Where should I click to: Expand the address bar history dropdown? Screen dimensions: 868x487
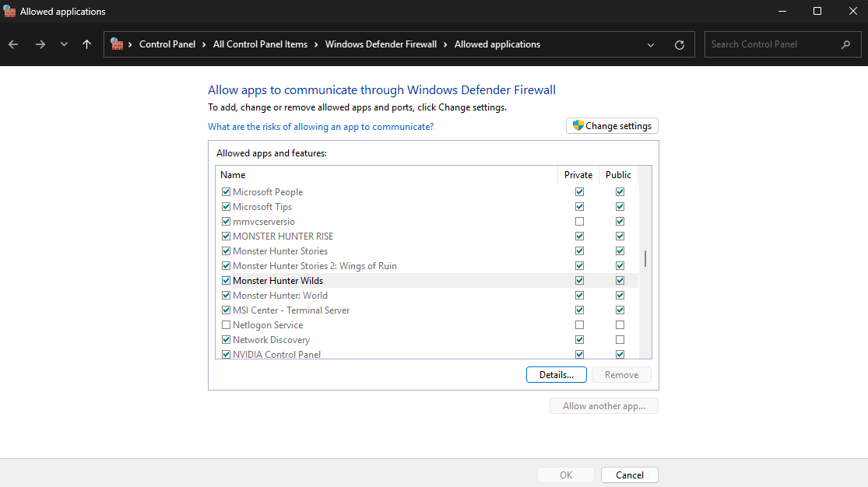(x=651, y=45)
